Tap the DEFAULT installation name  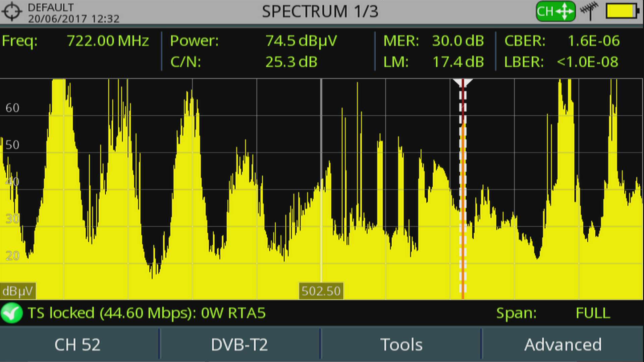[x=51, y=7]
